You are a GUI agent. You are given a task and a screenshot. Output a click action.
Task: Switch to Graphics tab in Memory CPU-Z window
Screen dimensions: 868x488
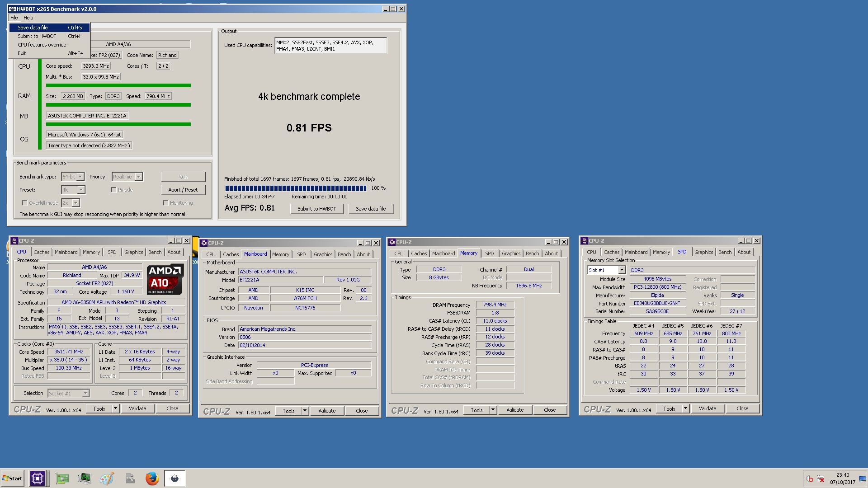511,253
